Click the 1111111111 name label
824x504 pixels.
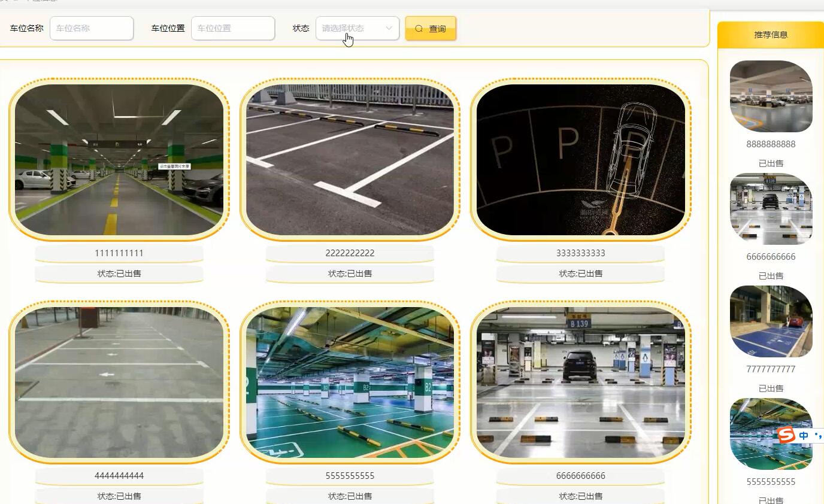click(119, 253)
